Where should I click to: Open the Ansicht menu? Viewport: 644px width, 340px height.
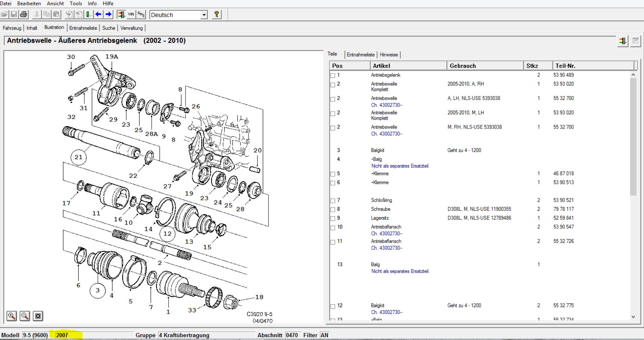[55, 3]
